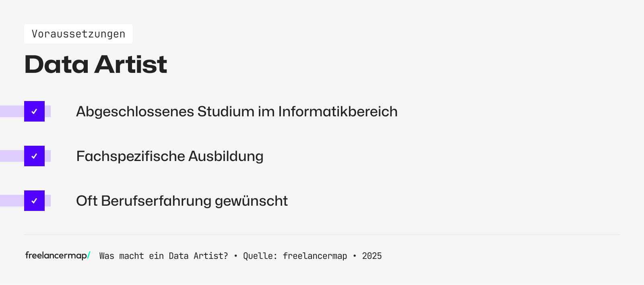Click the bullet separator before Quelle
Image resolution: width=644 pixels, height=285 pixels.
coord(235,256)
